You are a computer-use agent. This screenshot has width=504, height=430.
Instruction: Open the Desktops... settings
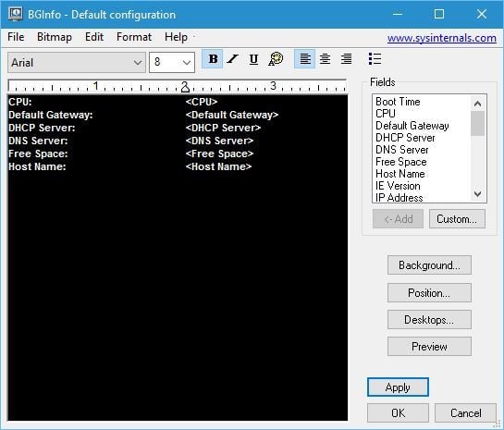(429, 320)
